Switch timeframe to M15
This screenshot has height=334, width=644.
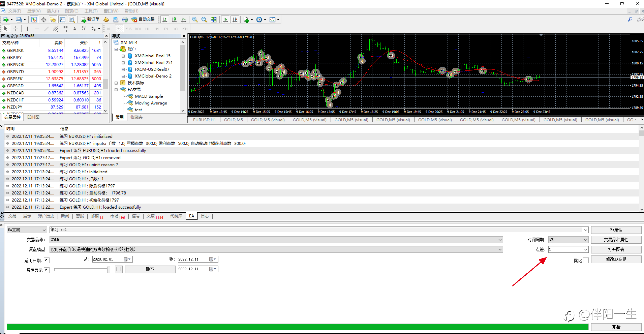(128, 29)
